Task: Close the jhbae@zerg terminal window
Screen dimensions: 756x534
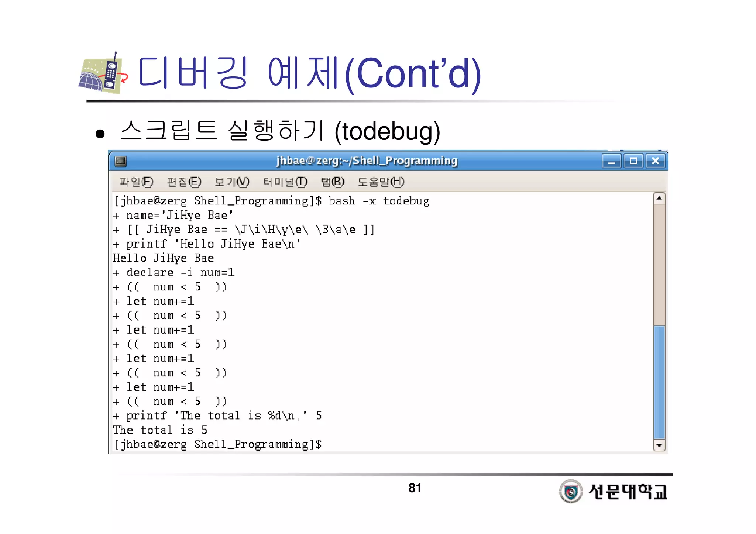Action: point(655,161)
